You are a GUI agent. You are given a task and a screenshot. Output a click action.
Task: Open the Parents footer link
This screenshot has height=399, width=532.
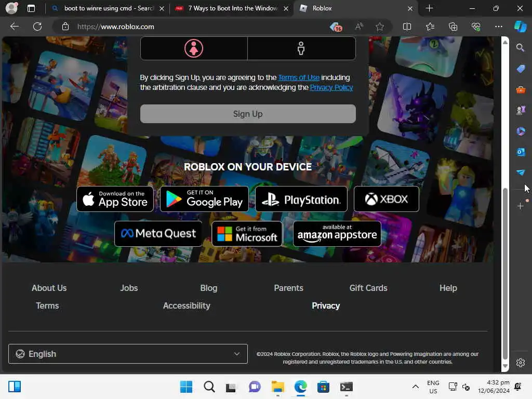(288, 288)
